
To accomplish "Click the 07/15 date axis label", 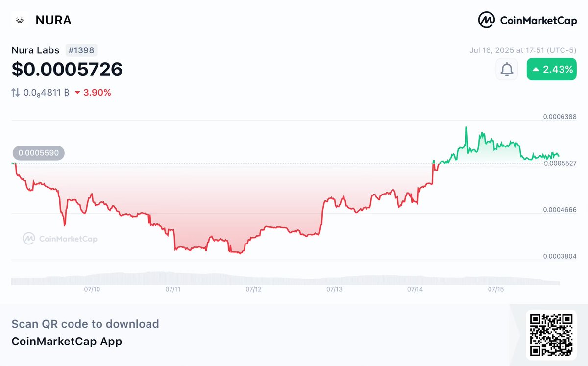I will [x=496, y=290].
